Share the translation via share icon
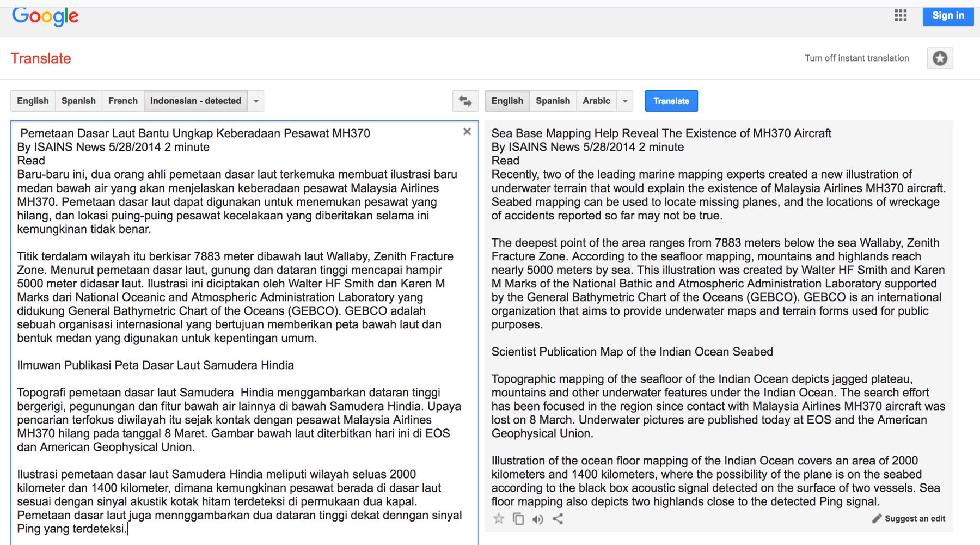This screenshot has height=545, width=980. pyautogui.click(x=558, y=519)
